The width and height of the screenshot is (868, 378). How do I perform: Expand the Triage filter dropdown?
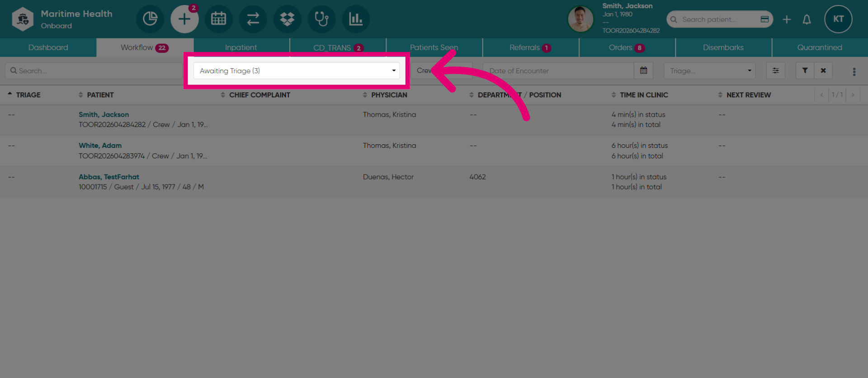point(710,71)
